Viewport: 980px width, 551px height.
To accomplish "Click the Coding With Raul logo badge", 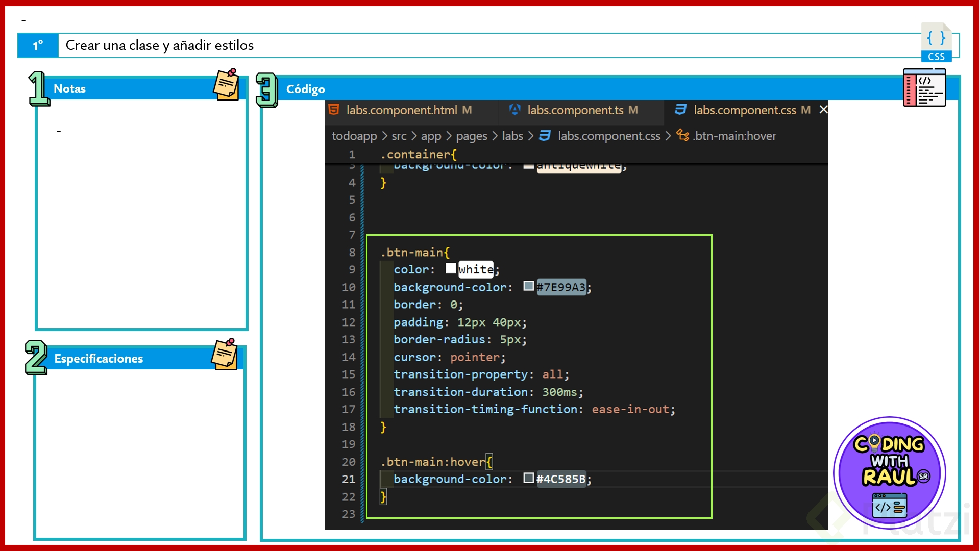I will (x=889, y=472).
